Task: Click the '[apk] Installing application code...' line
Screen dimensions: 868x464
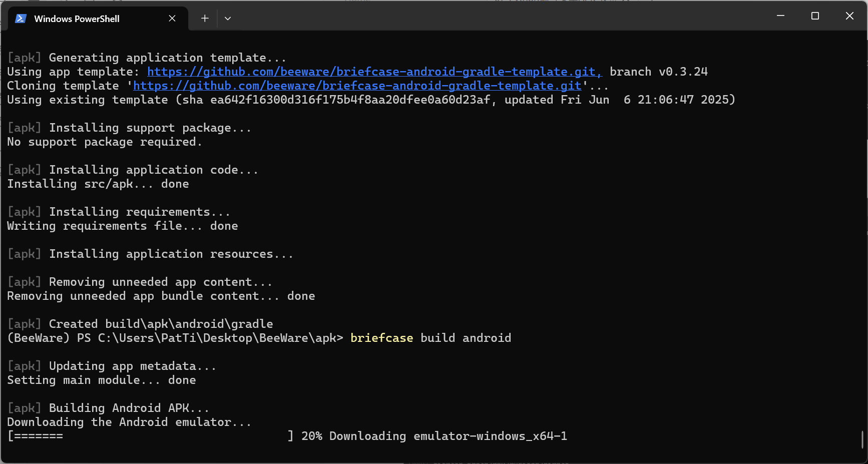Action: [x=133, y=170]
